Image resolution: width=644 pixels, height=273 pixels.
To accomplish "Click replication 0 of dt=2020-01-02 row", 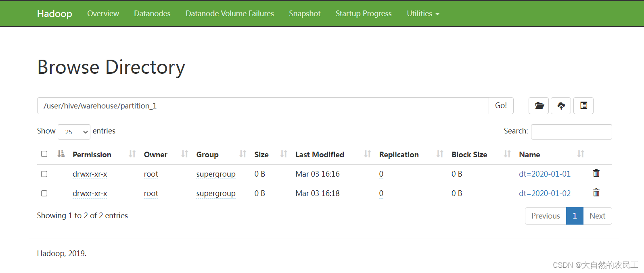I will tap(381, 194).
